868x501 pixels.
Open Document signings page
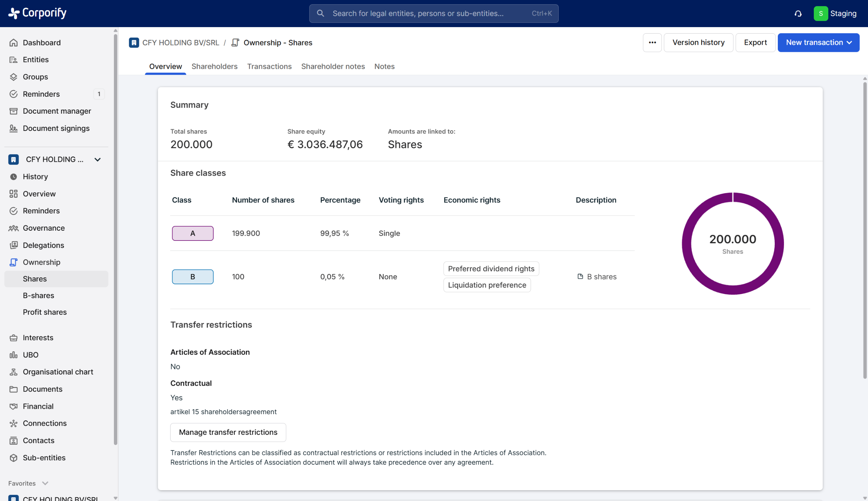pyautogui.click(x=56, y=128)
